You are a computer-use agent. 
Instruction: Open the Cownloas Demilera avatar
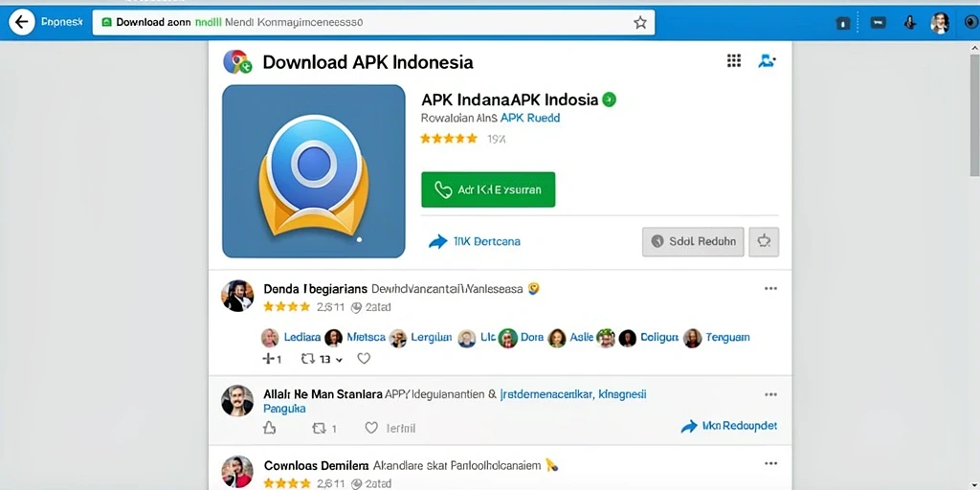(237, 472)
